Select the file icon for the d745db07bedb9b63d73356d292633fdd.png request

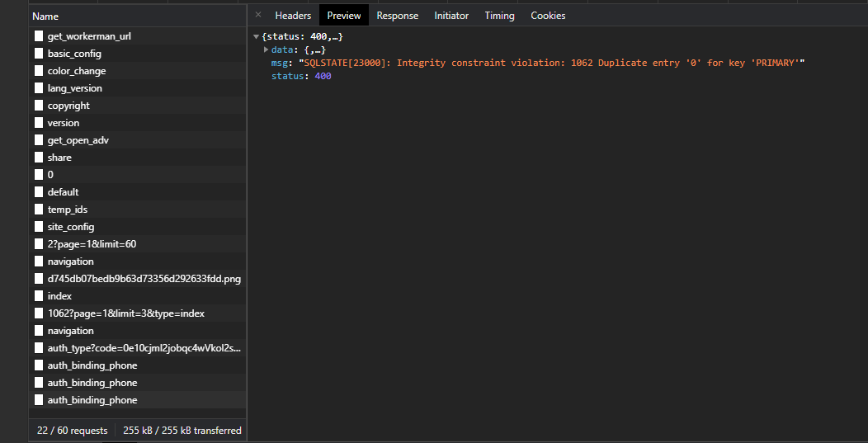(x=38, y=279)
